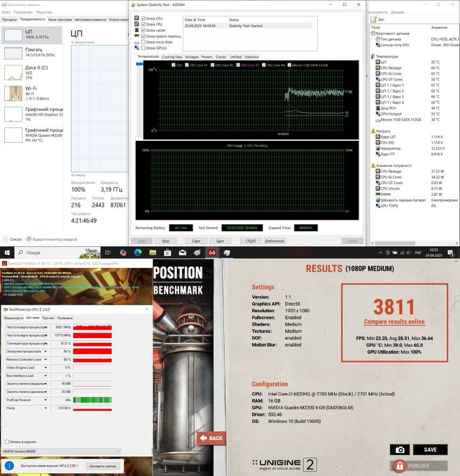Select the ЦП performance thumbnail in Task Manager
460x476 pixels.
pos(13,35)
